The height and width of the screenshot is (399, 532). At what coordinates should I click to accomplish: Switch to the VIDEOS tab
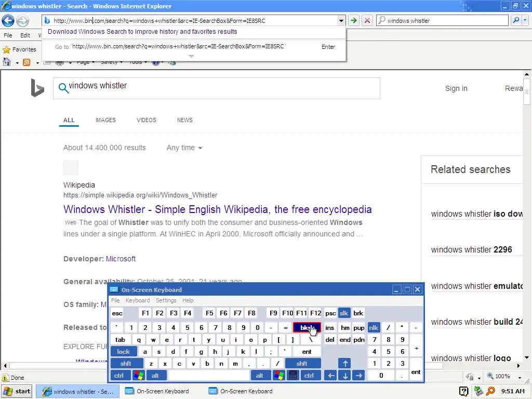coord(146,120)
